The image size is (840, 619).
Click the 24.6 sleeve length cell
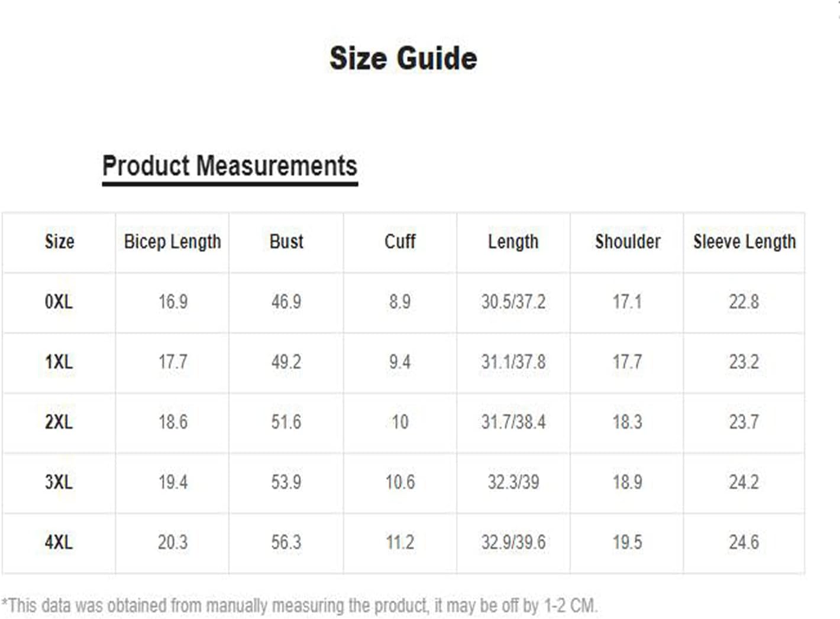click(744, 542)
